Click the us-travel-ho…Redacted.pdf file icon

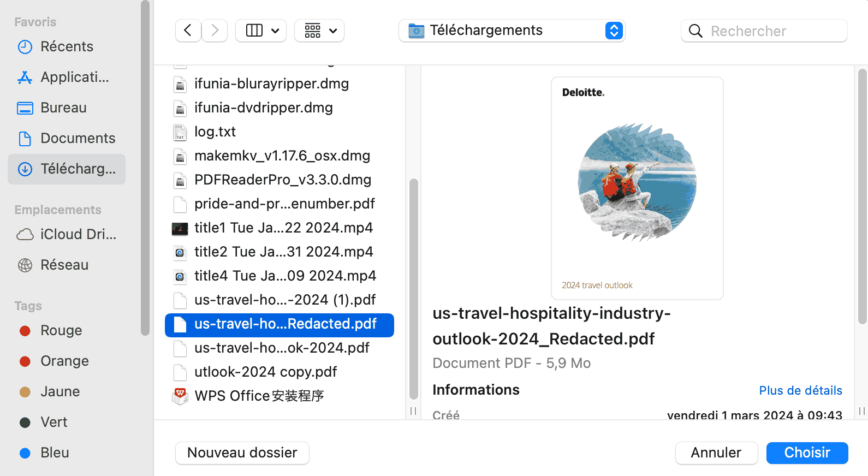(x=180, y=324)
